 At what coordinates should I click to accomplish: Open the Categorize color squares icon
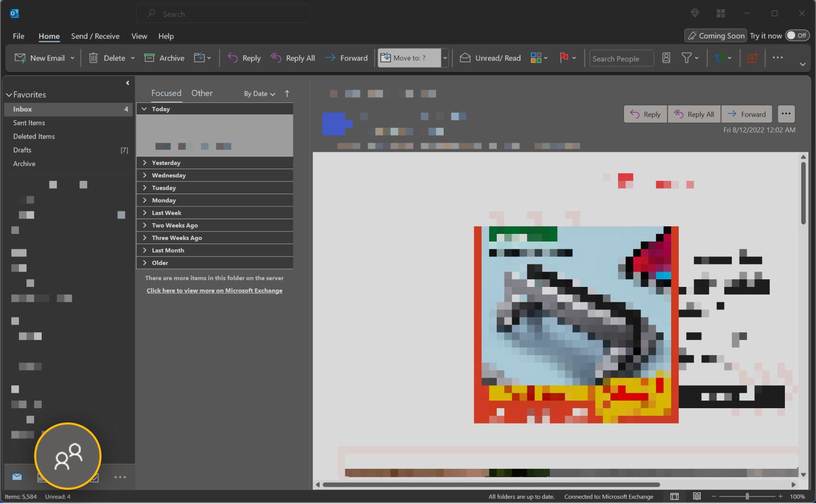[x=535, y=58]
